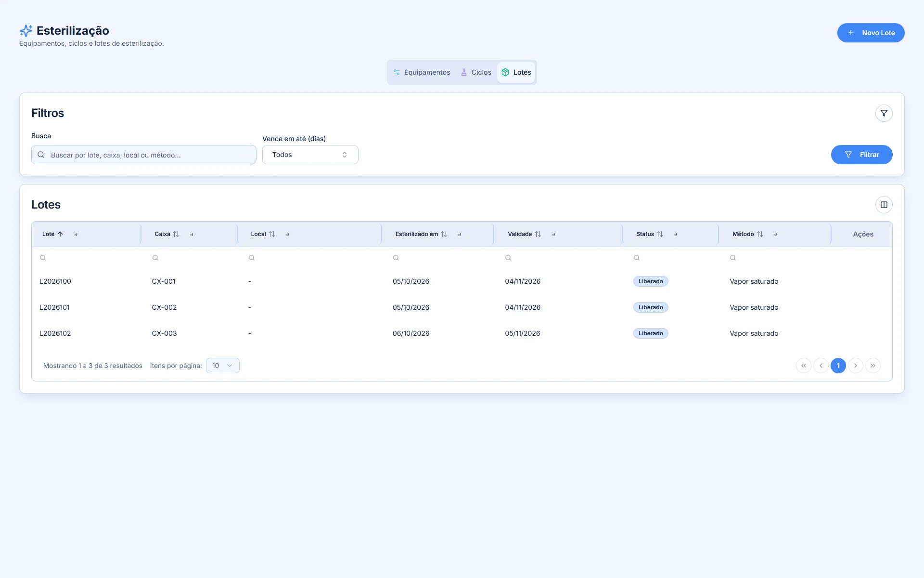Click the Lote column filter icon in header

click(76, 234)
